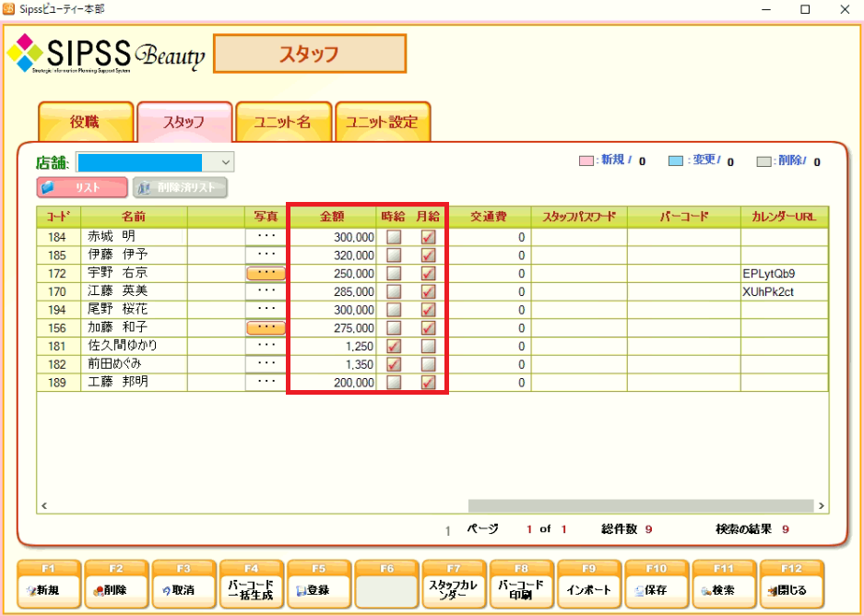Image resolution: width=864 pixels, height=616 pixels.
Task: Maximize the Sipss window
Action: (x=805, y=9)
